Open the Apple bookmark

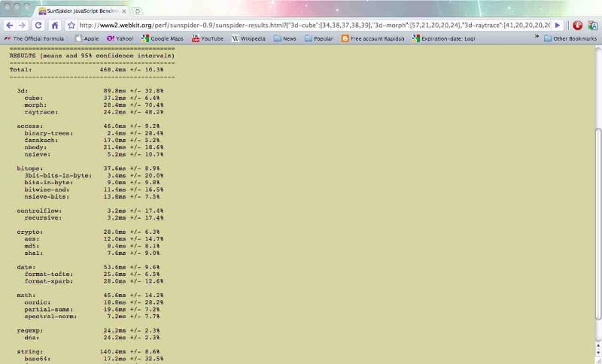click(87, 38)
